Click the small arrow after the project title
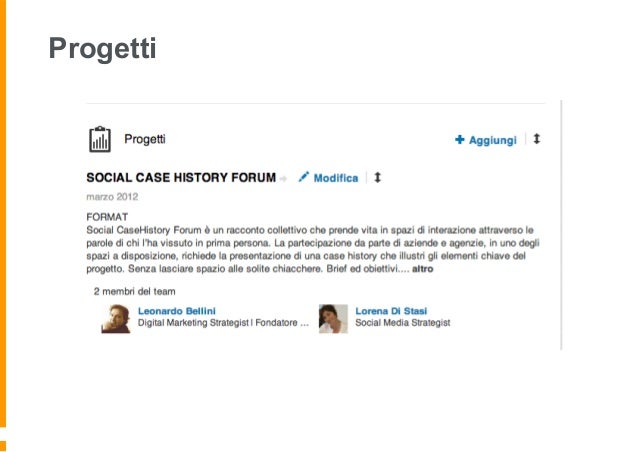 click(x=284, y=179)
